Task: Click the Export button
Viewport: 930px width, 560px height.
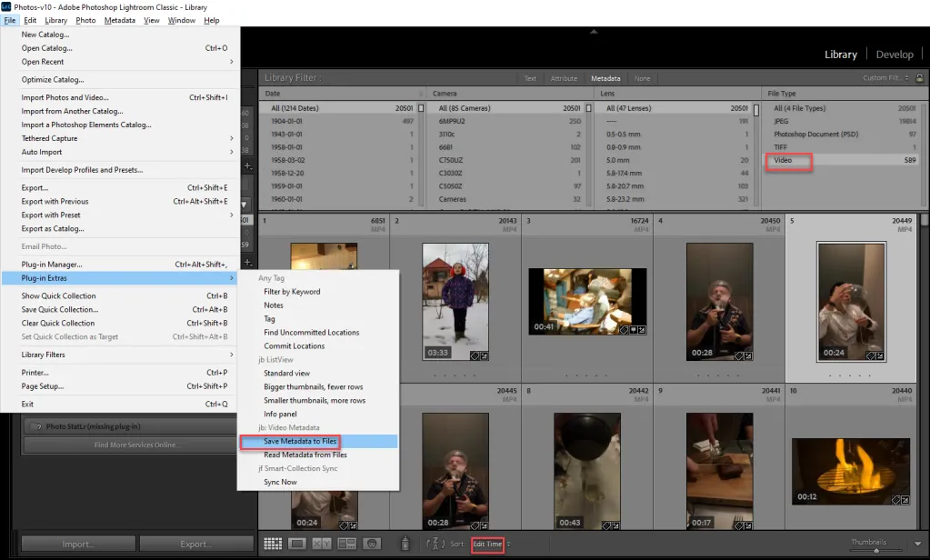Action: pos(195,545)
